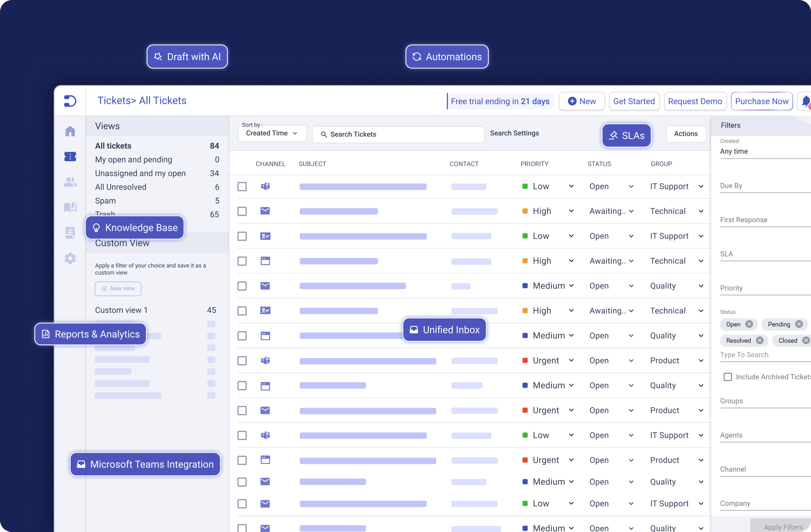
Task: Check the first ticket row checkbox
Action: click(x=242, y=186)
